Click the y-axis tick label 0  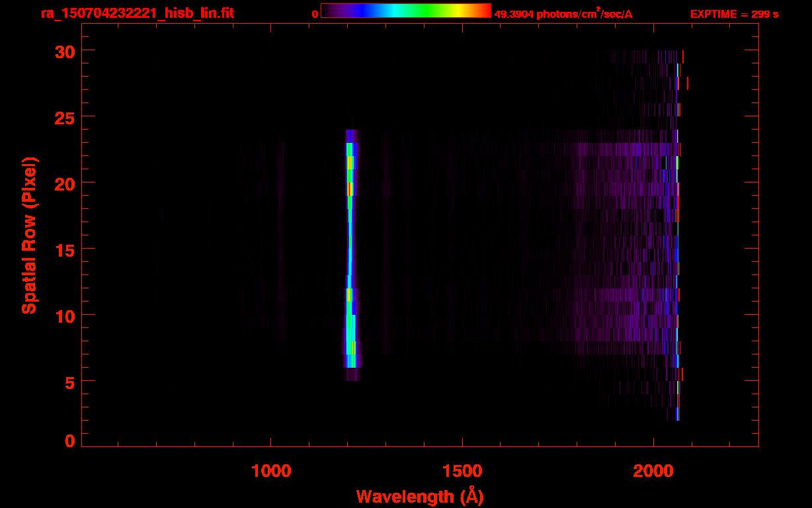point(69,441)
